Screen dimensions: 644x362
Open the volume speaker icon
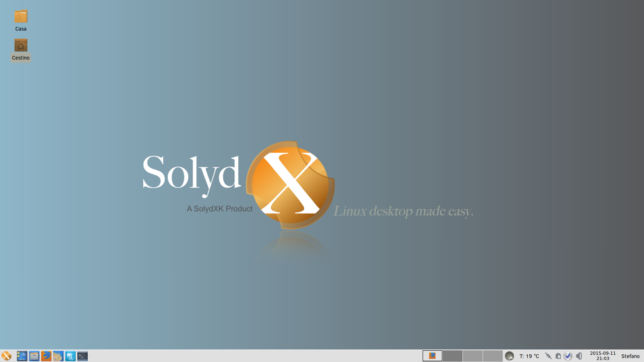pos(579,356)
